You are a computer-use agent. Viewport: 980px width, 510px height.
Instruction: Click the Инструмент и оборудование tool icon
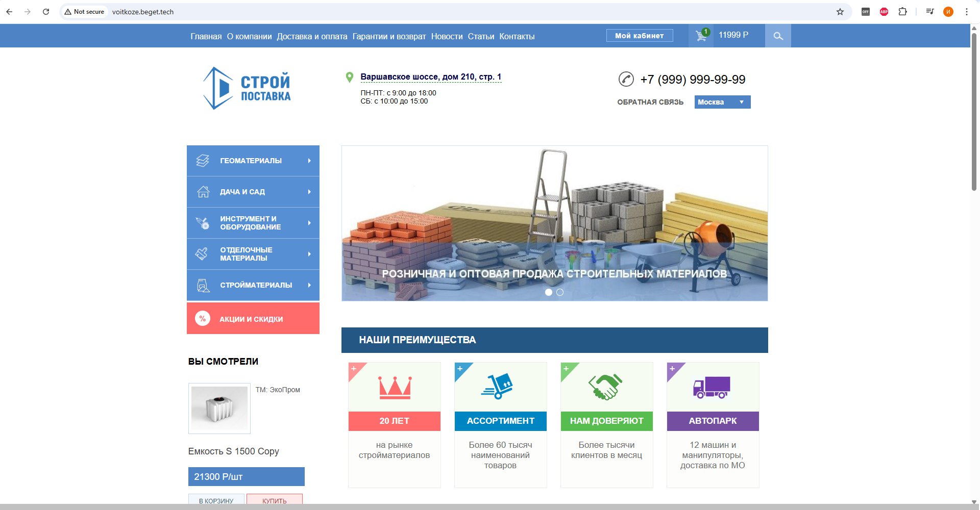[203, 223]
